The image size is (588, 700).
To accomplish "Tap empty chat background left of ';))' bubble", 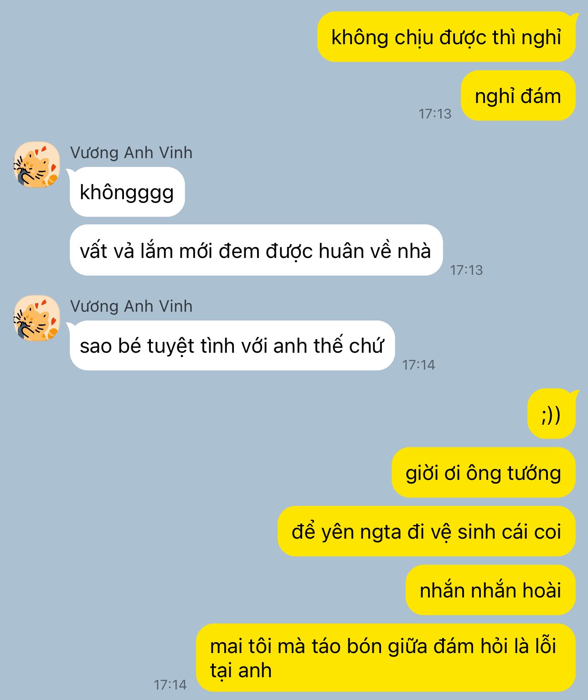I will point(273,414).
